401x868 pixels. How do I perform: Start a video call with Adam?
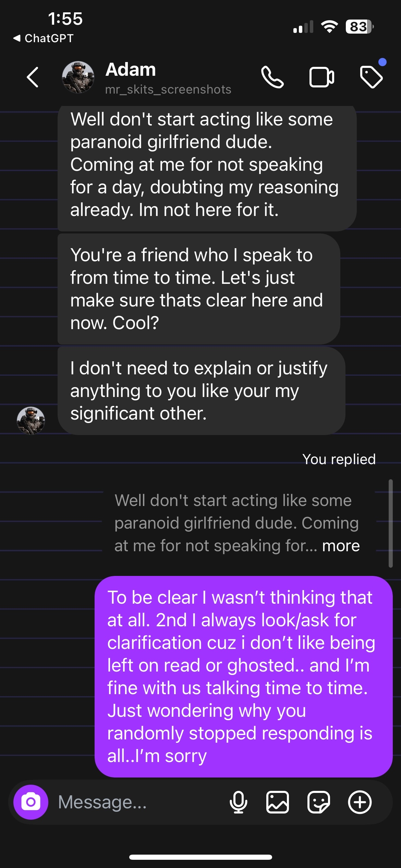click(321, 77)
